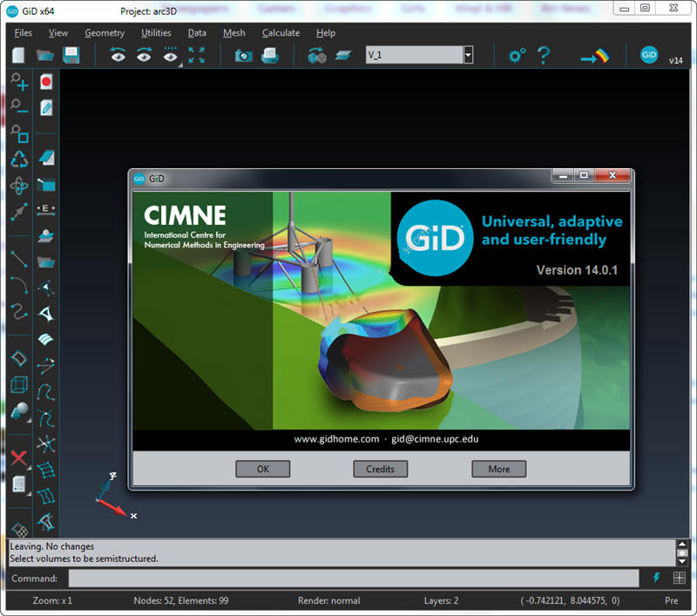Open the Geometry menu
Image resolution: width=697 pixels, height=616 pixels.
point(105,33)
